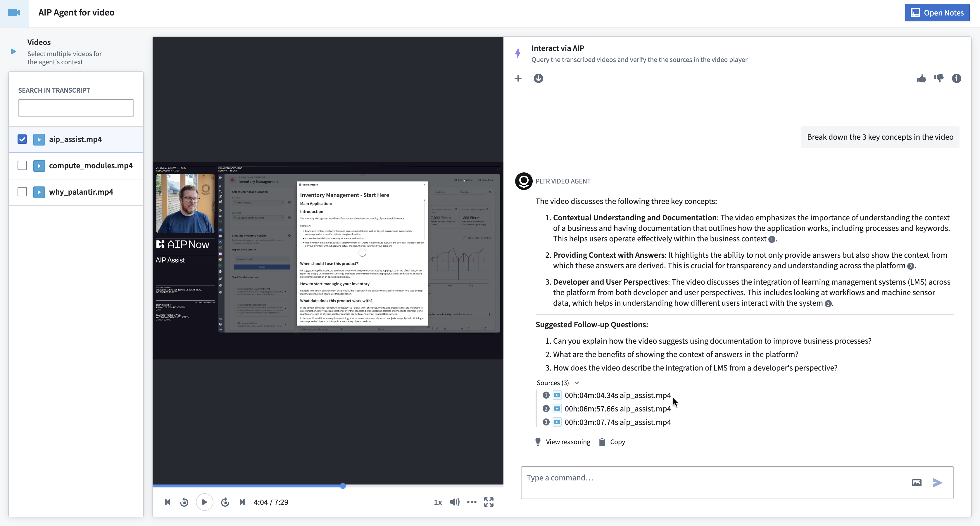Screen dimensions: 980x526
Task: Click the download icon below Interact via AIP
Action: 538,78
